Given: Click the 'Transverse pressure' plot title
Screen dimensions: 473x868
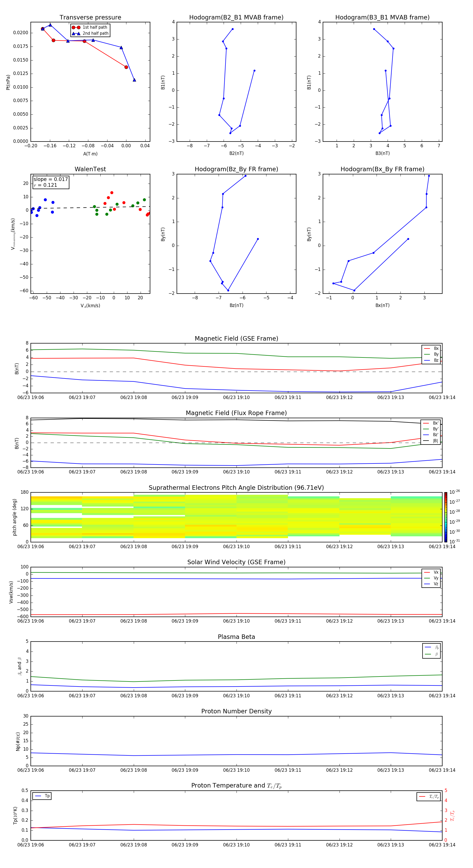Looking at the screenshot, I should (90, 18).
